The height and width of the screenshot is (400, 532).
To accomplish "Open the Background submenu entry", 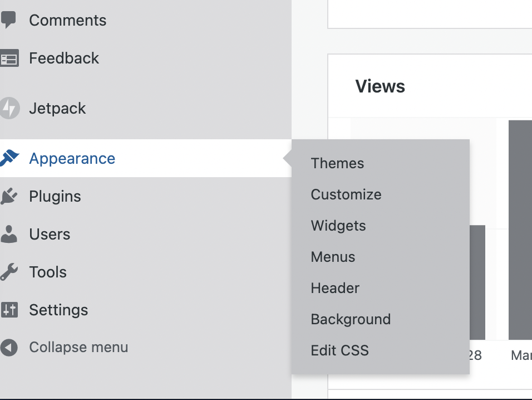I will (351, 319).
